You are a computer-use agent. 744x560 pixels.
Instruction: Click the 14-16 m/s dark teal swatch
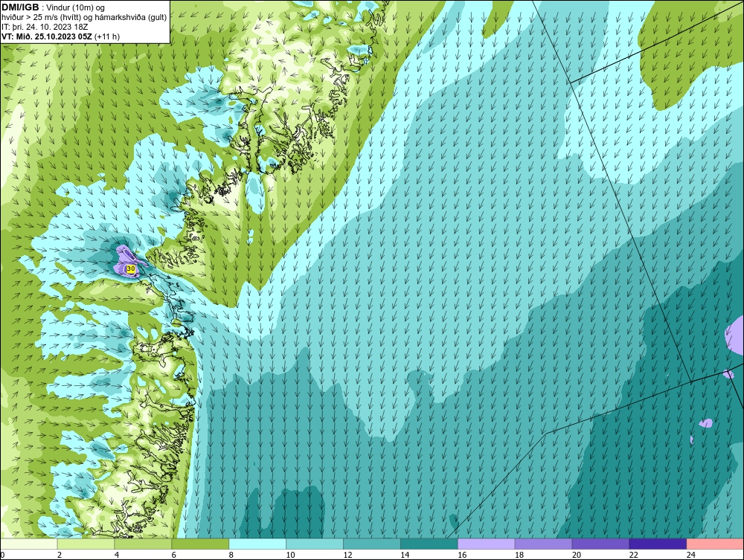[429, 544]
